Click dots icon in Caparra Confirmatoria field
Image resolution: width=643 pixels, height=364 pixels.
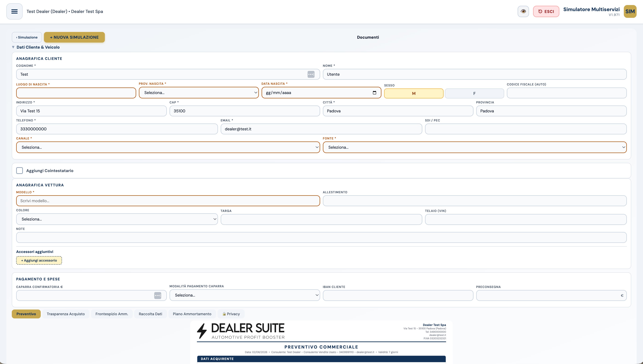click(158, 296)
